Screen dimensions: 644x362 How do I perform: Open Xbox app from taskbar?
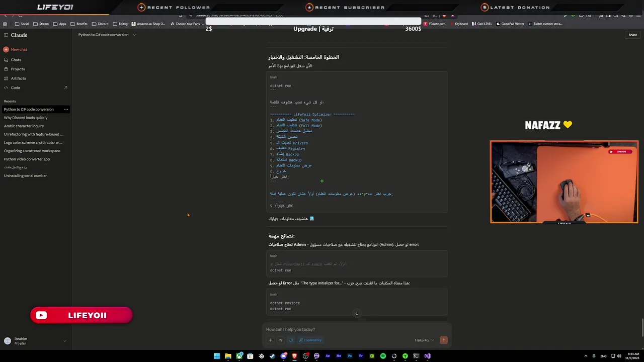coord(239,356)
